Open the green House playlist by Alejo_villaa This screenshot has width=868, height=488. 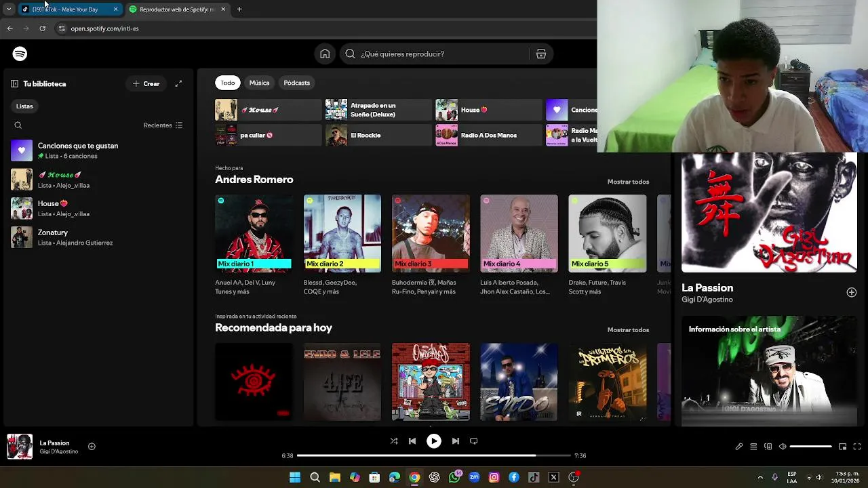97,180
